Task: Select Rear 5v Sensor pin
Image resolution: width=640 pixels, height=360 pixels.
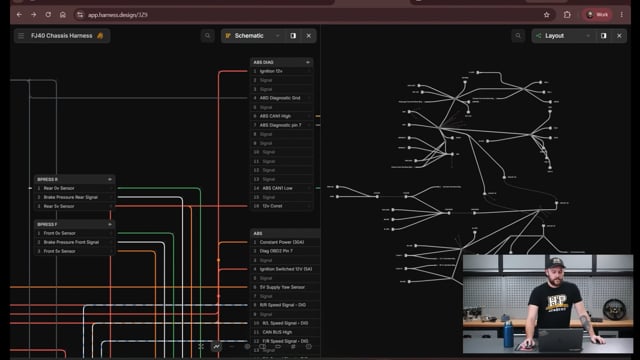Action: point(75,207)
